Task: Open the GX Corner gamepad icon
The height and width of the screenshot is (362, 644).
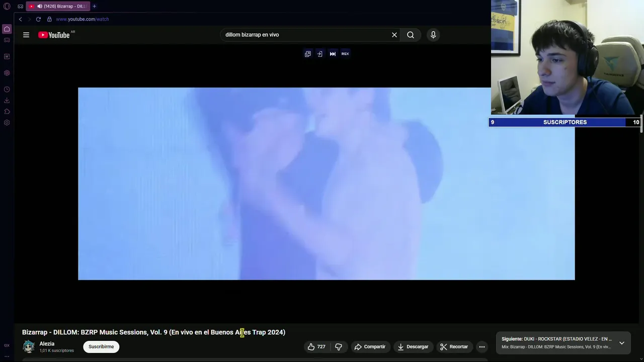Action: [x=7, y=40]
